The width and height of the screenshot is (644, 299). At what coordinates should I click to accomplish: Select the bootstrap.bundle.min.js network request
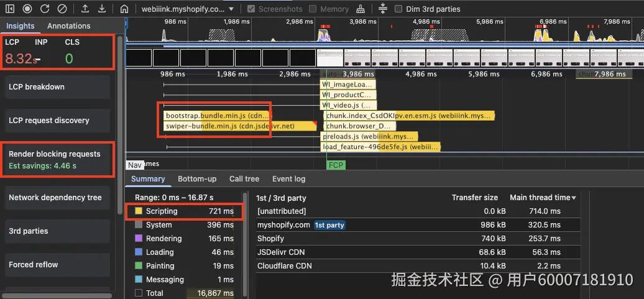coord(218,116)
